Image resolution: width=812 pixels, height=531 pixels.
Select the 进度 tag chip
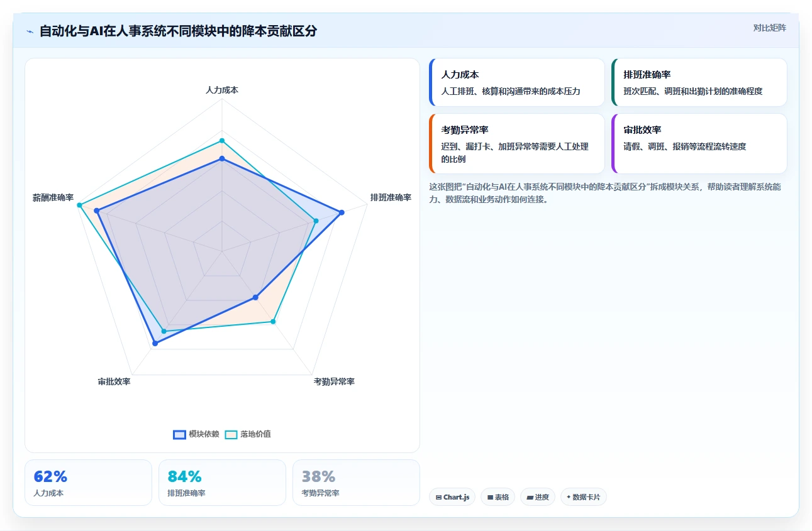point(538,497)
